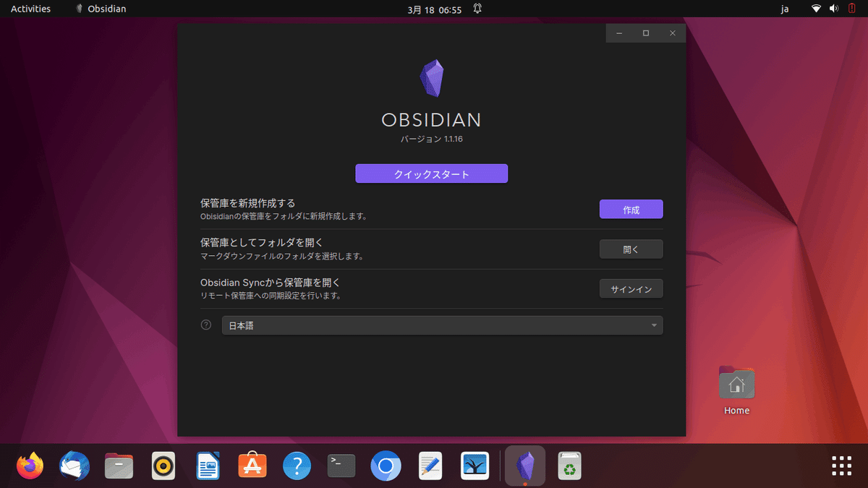The image size is (868, 488).
Task: Launch LibreOffice Writer from the dock
Action: coord(208,466)
